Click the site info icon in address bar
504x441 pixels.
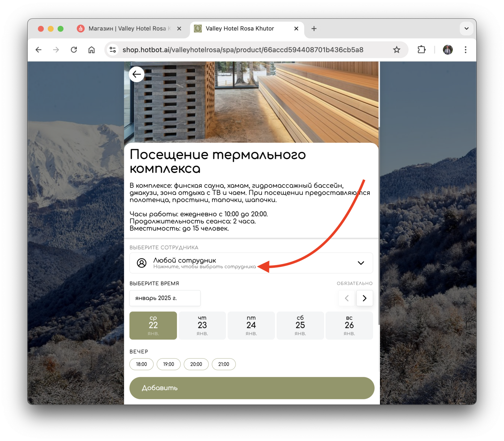112,49
